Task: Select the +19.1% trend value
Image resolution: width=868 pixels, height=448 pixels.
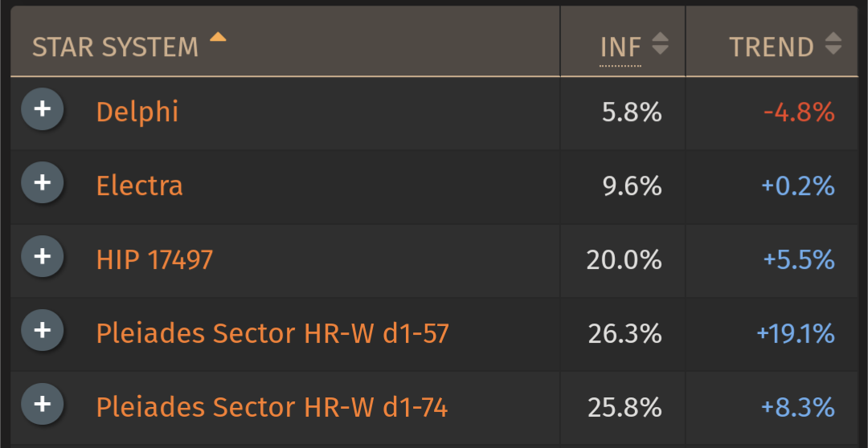Action: 796,334
